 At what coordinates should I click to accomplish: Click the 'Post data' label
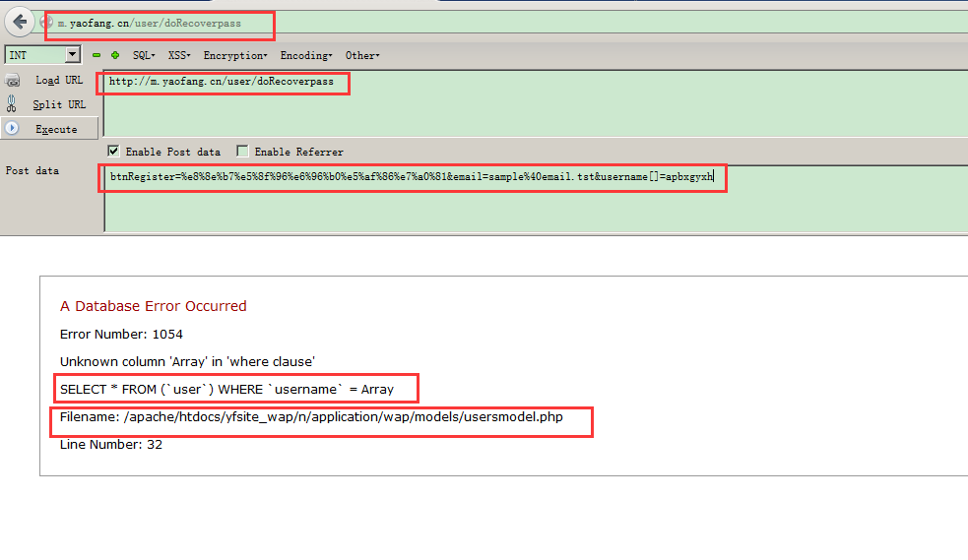(32, 171)
